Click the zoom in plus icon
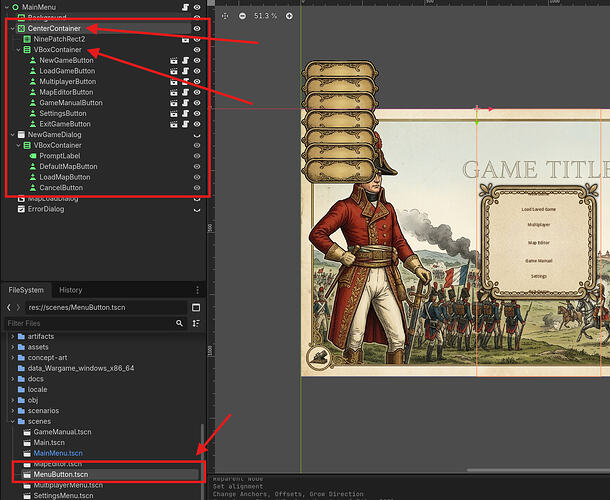Image resolution: width=610 pixels, height=500 pixels. [x=289, y=16]
